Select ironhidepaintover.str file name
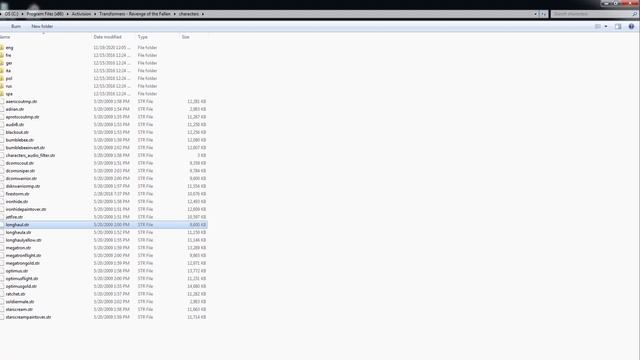 click(x=26, y=209)
